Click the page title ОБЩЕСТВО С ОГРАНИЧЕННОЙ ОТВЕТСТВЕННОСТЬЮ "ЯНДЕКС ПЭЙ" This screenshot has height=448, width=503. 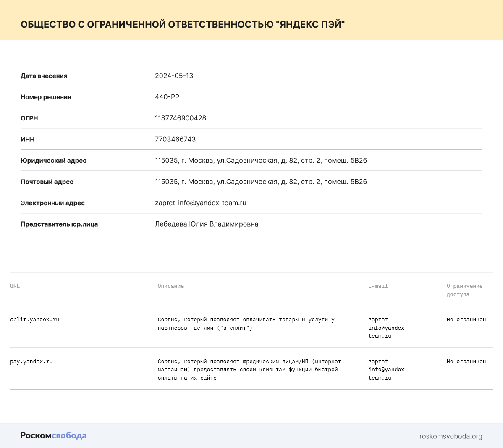pyautogui.click(x=183, y=24)
